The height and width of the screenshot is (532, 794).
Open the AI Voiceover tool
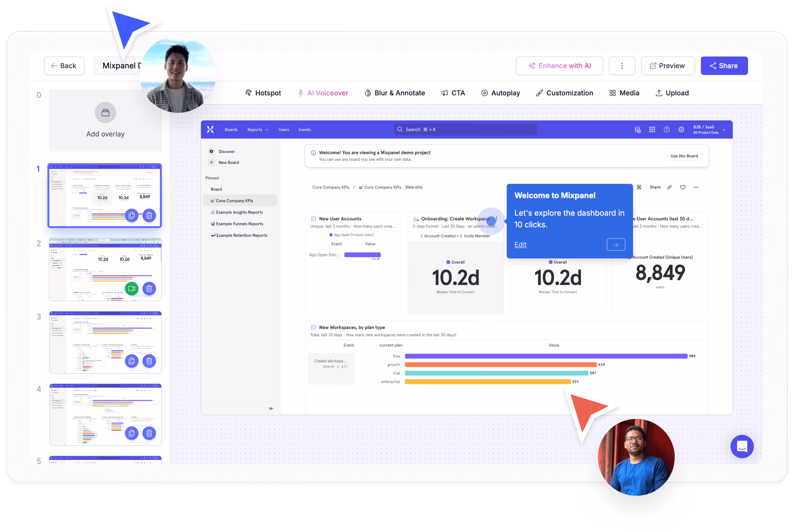pos(323,93)
